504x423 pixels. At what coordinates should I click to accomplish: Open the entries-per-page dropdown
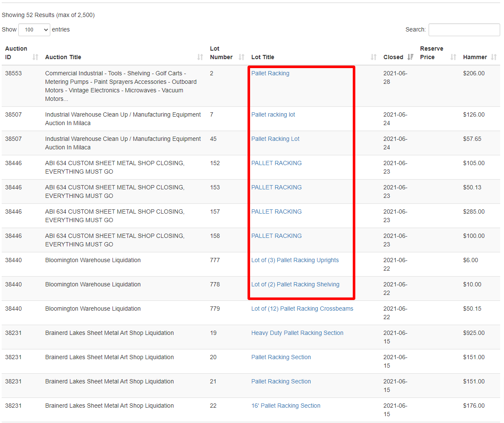click(34, 29)
